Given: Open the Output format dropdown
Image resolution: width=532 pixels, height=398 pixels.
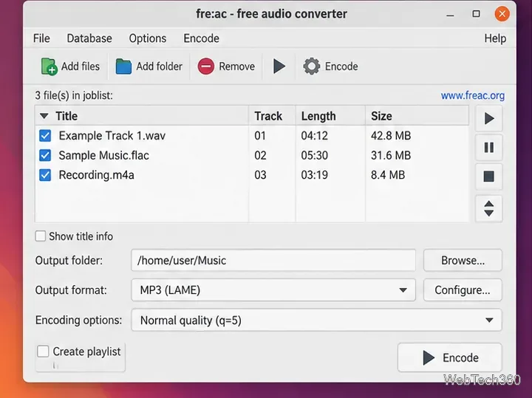Looking at the screenshot, I should point(273,290).
